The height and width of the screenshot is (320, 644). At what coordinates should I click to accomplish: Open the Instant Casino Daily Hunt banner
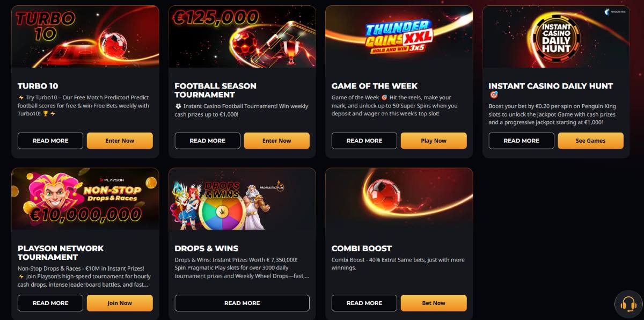[x=556, y=37]
